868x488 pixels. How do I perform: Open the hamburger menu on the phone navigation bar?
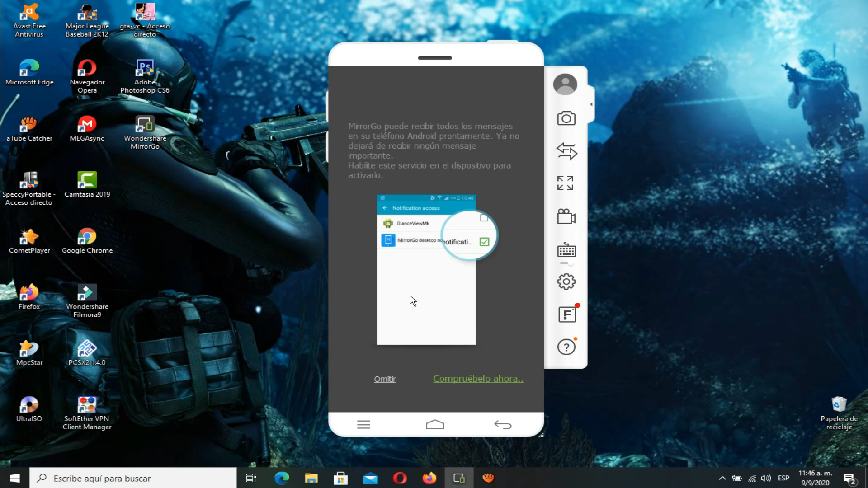click(363, 425)
